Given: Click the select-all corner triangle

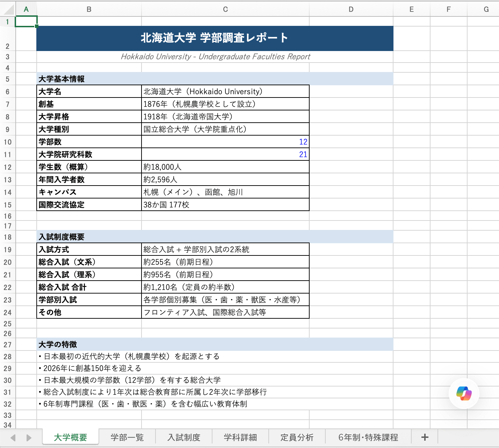Looking at the screenshot, I should click(8, 9).
